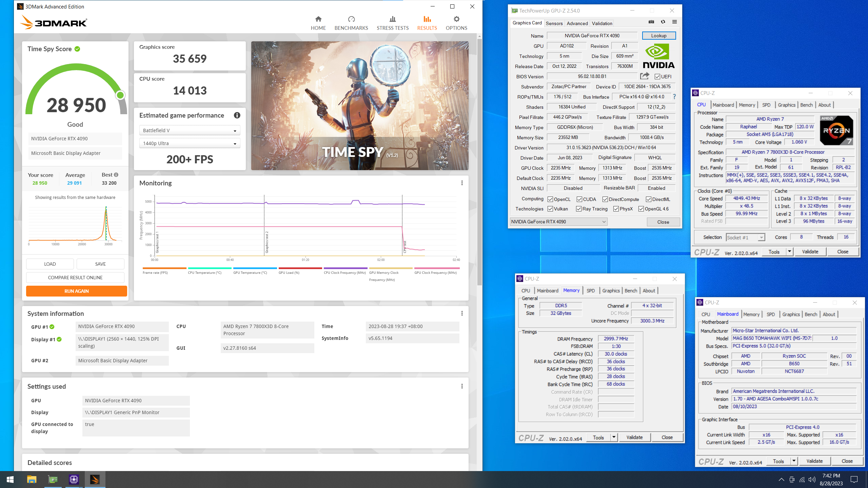Click the Time Spy Score validity checkmark
The width and height of the screenshot is (868, 488).
pos(77,49)
